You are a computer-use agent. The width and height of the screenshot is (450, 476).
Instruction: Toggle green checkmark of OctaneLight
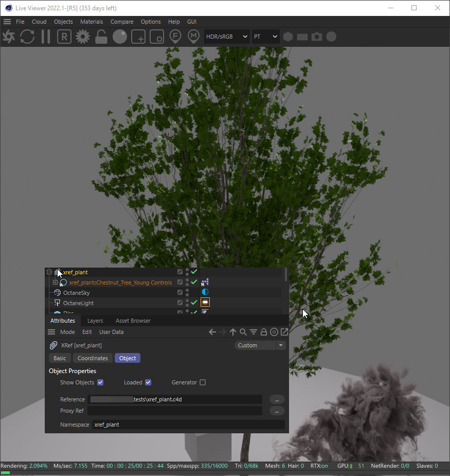[194, 303]
